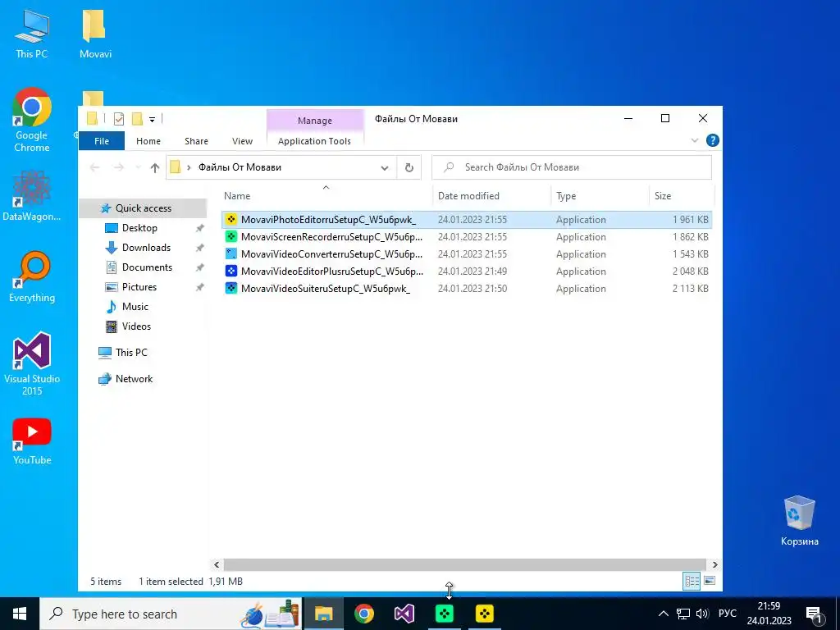
Task: Click the Manage contextual tab
Action: click(x=315, y=121)
